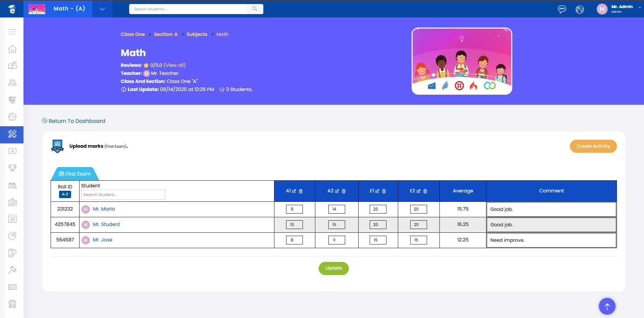
Task: Open Mr. Student's profile link
Action: pos(106,224)
